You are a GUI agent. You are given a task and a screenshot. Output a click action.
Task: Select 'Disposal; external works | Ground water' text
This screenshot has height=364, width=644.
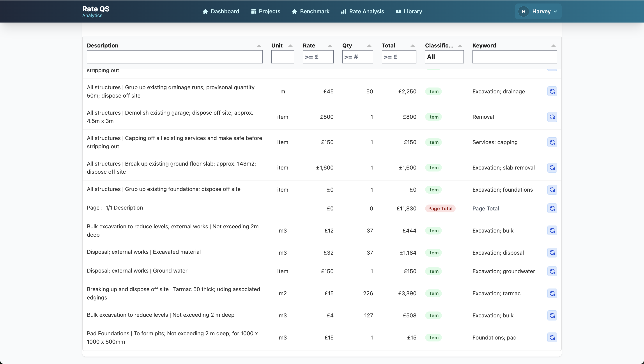point(137,271)
